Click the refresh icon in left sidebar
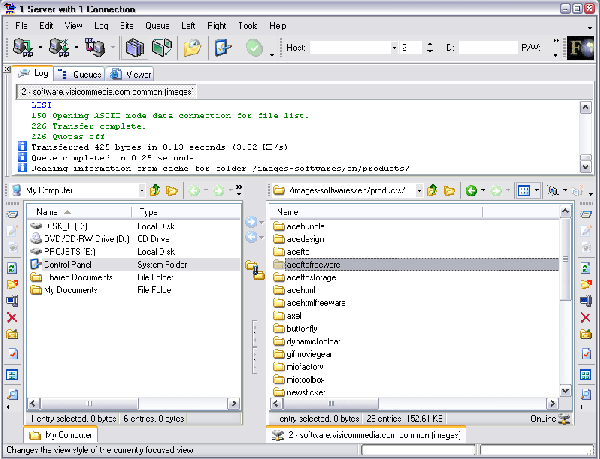Image resolution: width=600 pixels, height=459 pixels. [x=12, y=268]
